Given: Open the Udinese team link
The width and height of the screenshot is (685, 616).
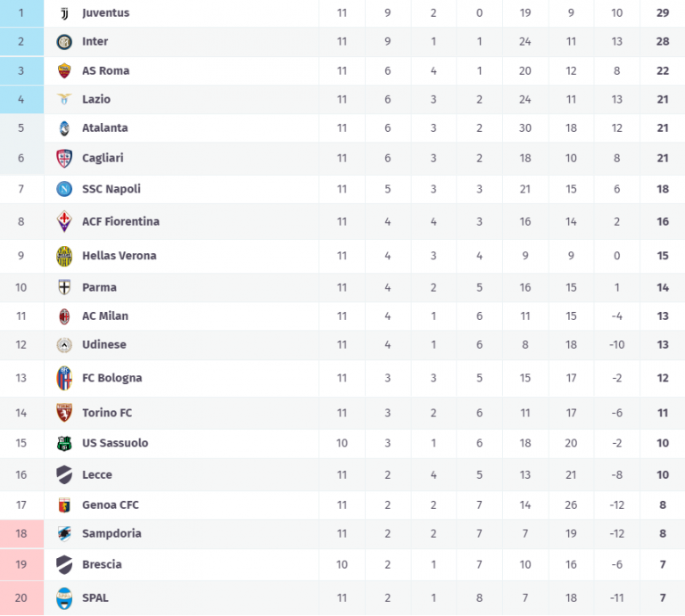Looking at the screenshot, I should 104,344.
